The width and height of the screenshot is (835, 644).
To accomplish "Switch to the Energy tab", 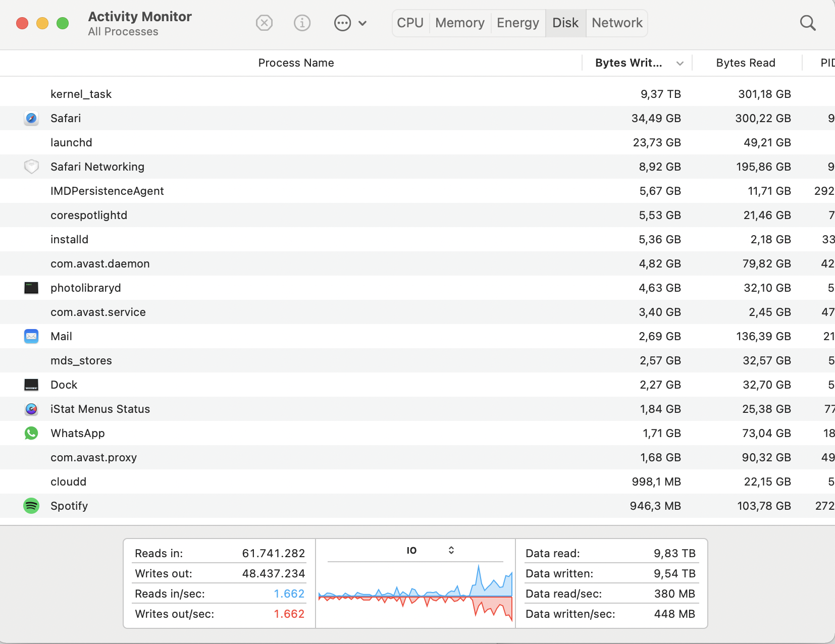I will coord(518,23).
